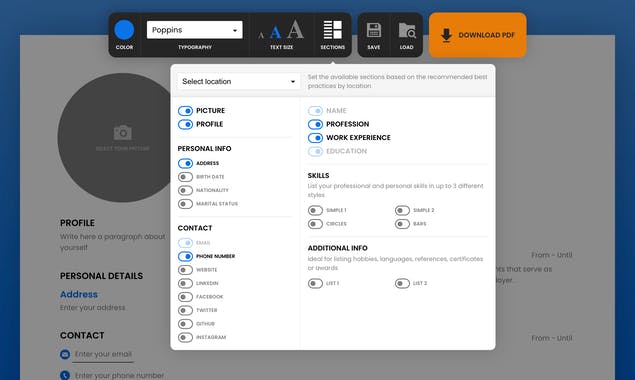This screenshot has width=635, height=380.
Task: Enable the Bars skills switch
Action: click(403, 224)
